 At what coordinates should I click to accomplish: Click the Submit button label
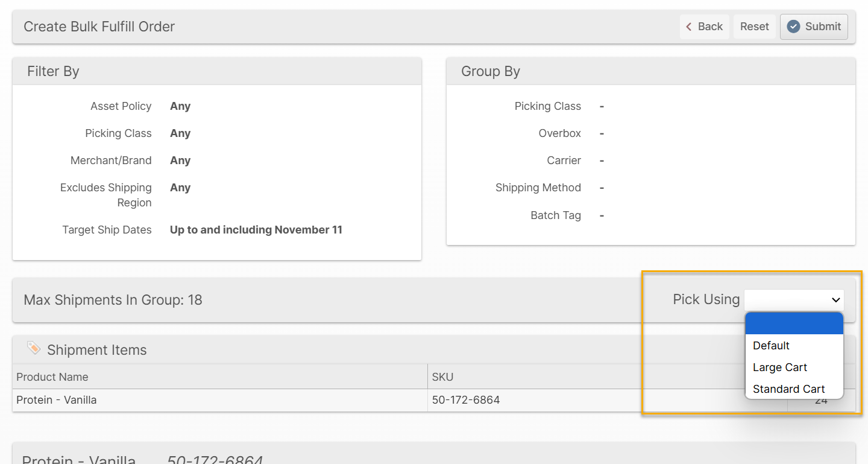point(823,27)
